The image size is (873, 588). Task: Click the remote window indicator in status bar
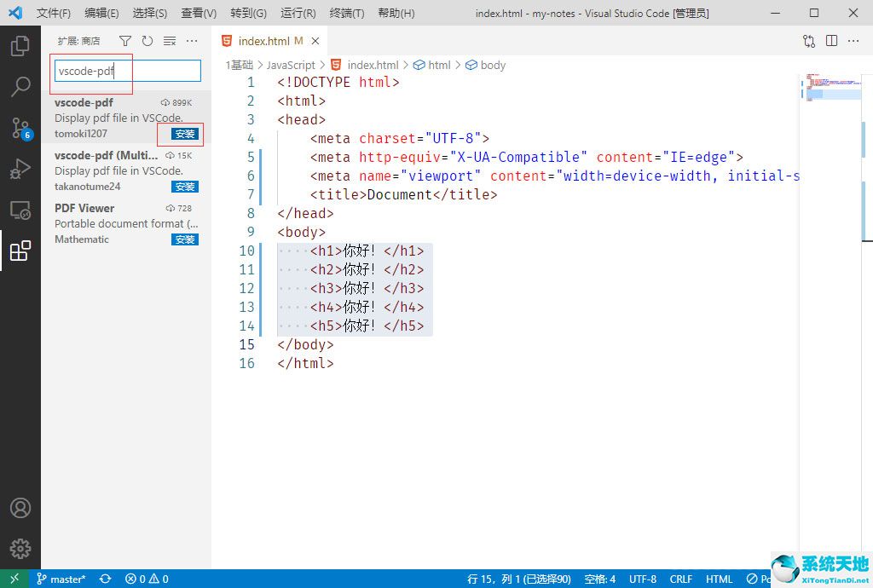tap(14, 579)
